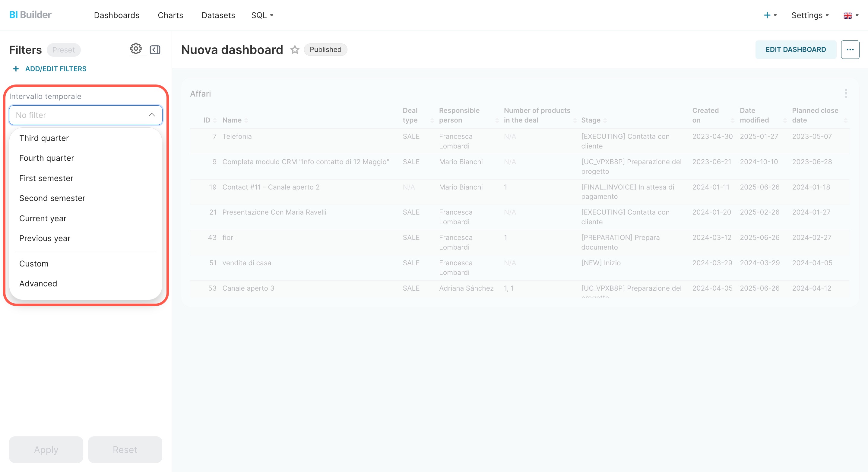
Task: Choose Current year from the list
Action: tap(43, 218)
